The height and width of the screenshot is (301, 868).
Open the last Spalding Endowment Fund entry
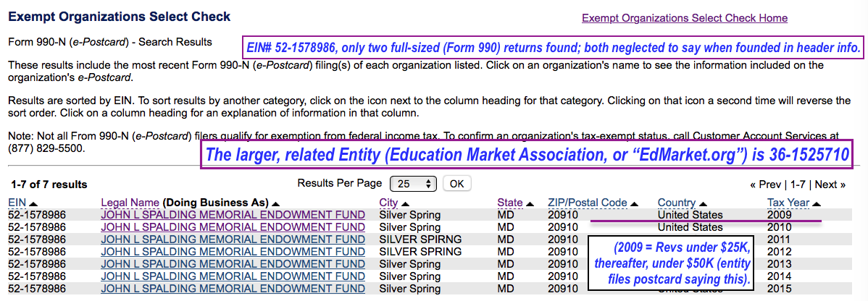pos(233,289)
